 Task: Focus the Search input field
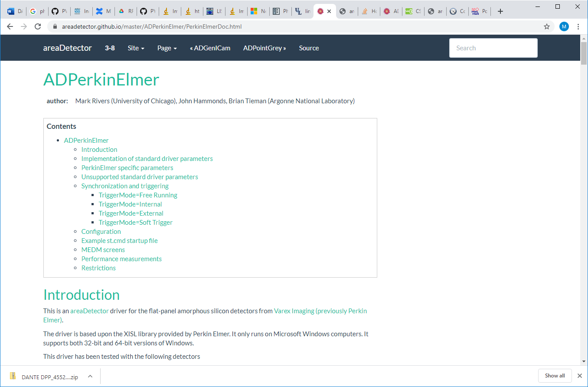493,48
